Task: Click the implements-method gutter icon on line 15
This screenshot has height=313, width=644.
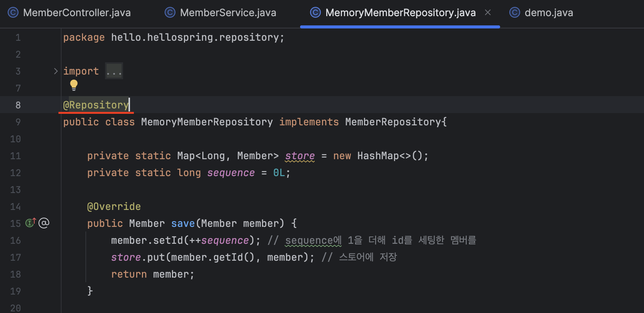Action: pos(30,223)
